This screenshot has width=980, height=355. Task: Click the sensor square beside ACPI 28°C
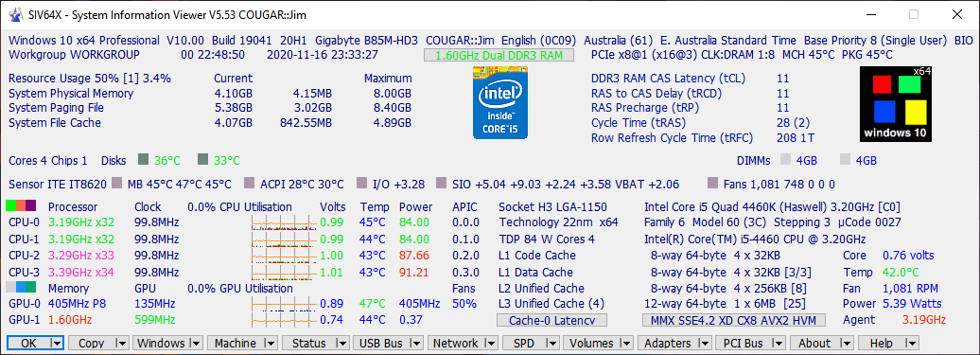click(x=249, y=184)
